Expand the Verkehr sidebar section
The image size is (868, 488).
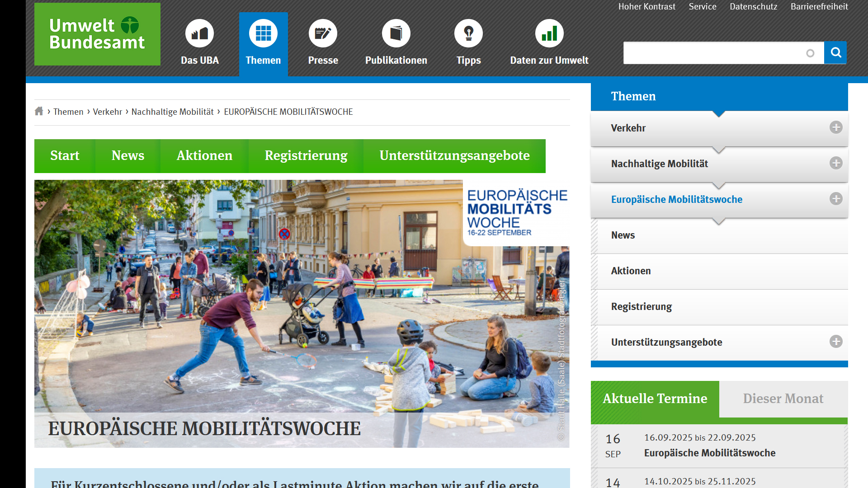pos(836,127)
